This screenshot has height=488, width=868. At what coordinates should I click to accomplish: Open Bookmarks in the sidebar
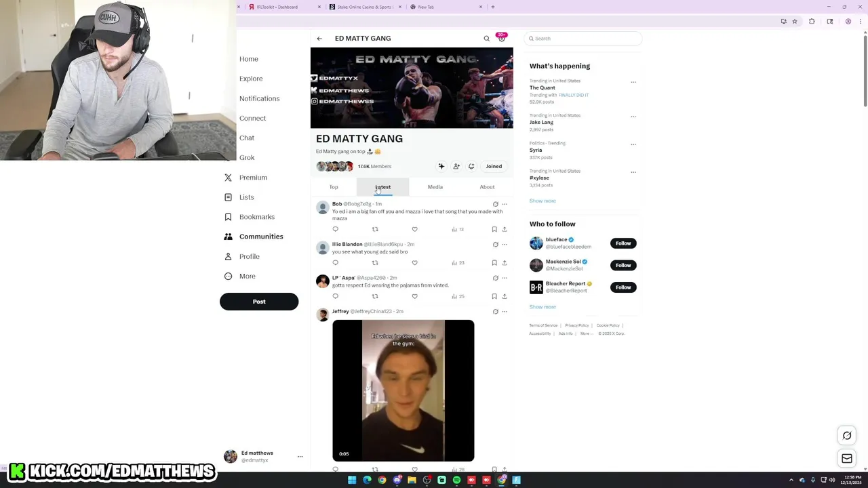coord(249,217)
